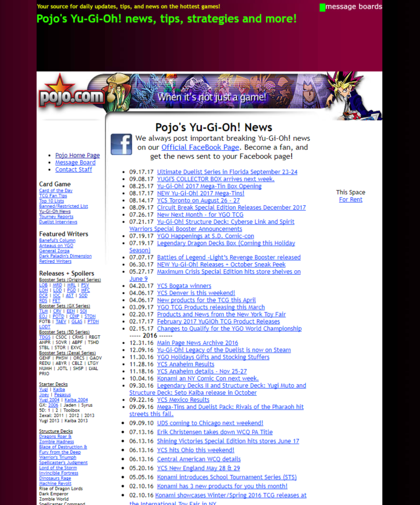Open Erik Christensen takes down WCQ PA Title
The height and width of the screenshot is (505, 420).
(215, 432)
